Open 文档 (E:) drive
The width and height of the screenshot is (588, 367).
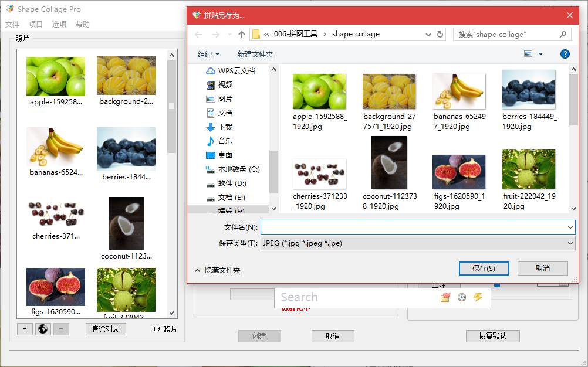pyautogui.click(x=226, y=198)
